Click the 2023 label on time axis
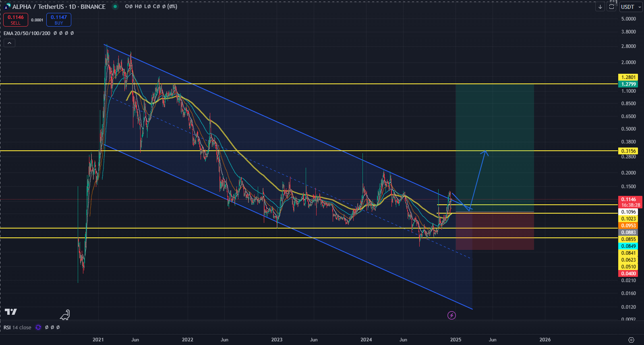This screenshot has height=345, width=644. (277, 340)
